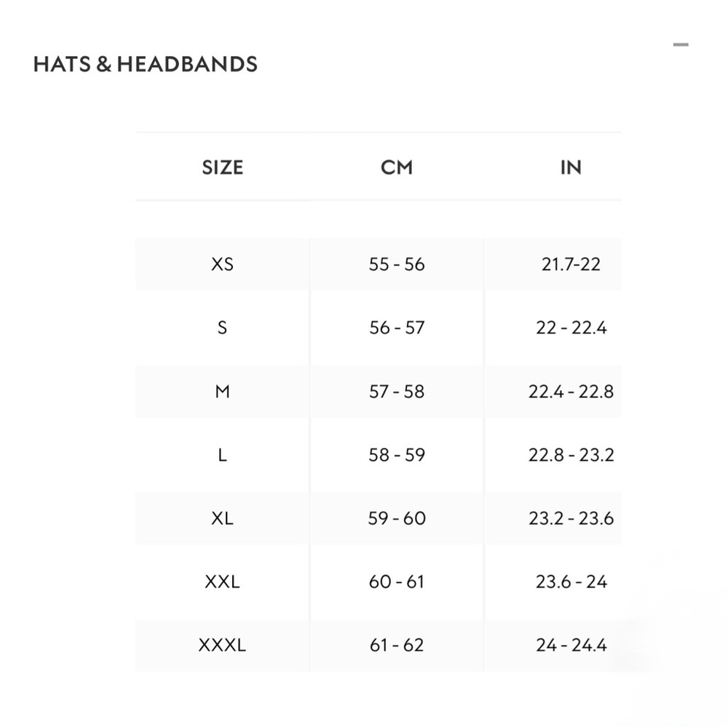Image resolution: width=728 pixels, height=728 pixels.
Task: Click the CM column header
Action: click(x=397, y=167)
